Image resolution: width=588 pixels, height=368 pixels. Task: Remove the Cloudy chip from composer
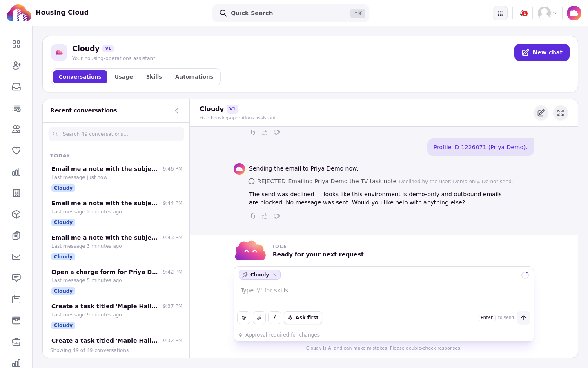tap(275, 275)
